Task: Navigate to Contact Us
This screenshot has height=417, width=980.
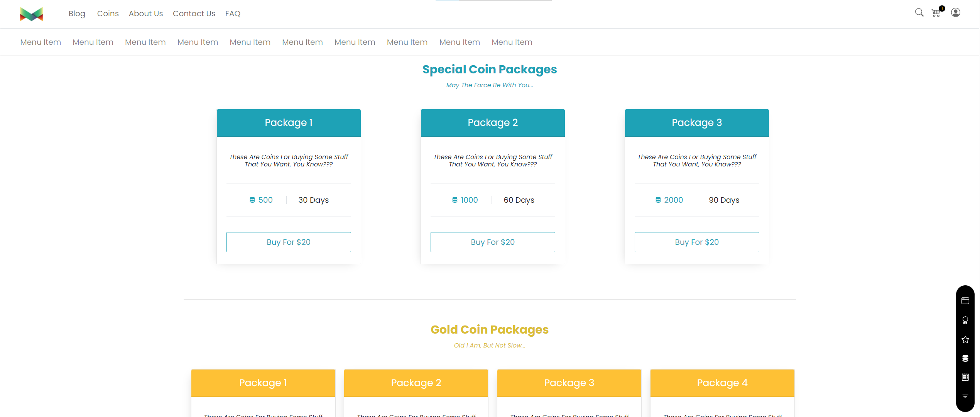Action: click(194, 14)
